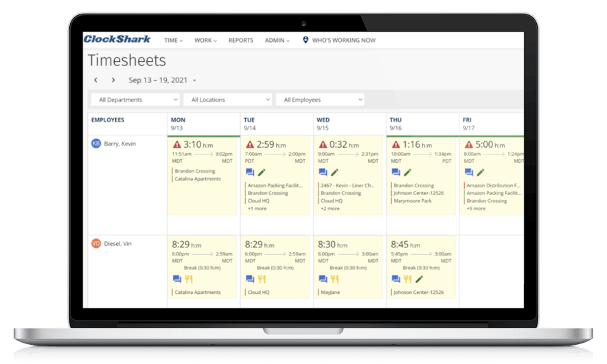Click edit pencil on Kevin's Friday entry

[481, 172]
